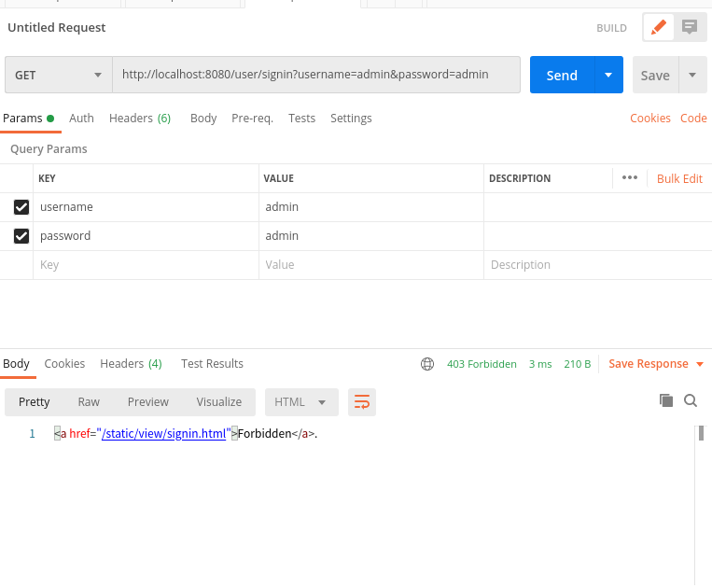Click the globe network icon
712x588 pixels.
tap(427, 364)
